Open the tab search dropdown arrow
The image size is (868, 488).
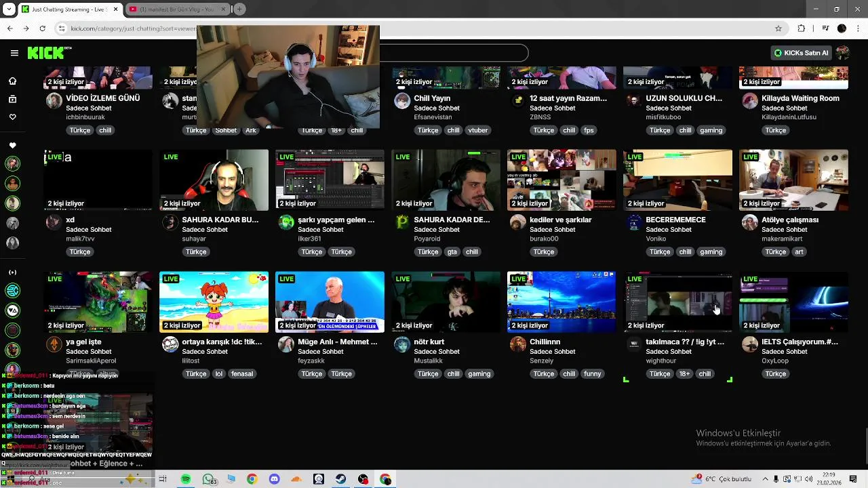[x=9, y=9]
